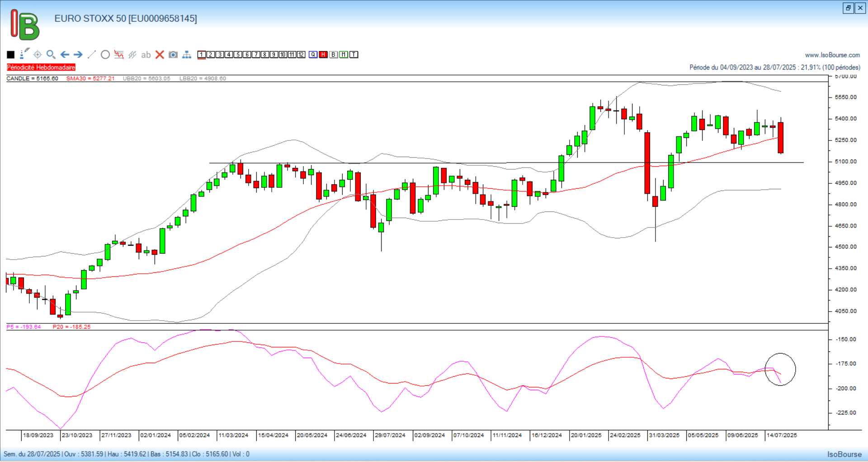Viewport: 868px width, 462px height.
Task: Click the 18/09/2023 date axis label
Action: [x=38, y=435]
